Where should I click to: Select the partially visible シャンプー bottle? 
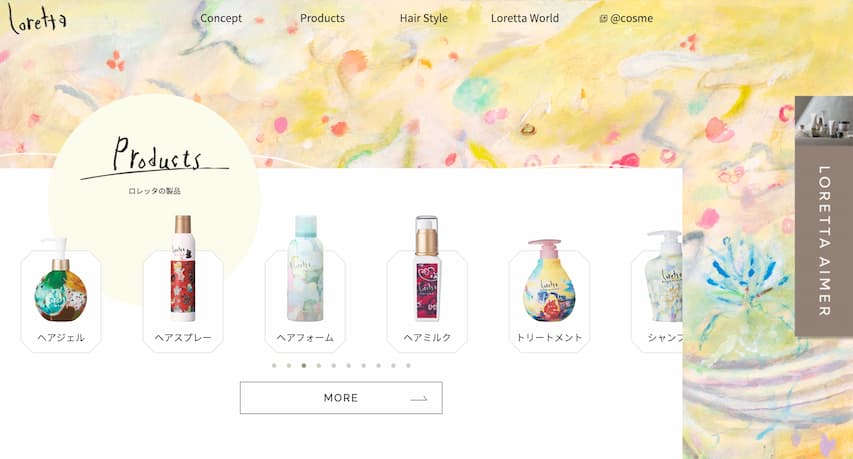tap(663, 276)
